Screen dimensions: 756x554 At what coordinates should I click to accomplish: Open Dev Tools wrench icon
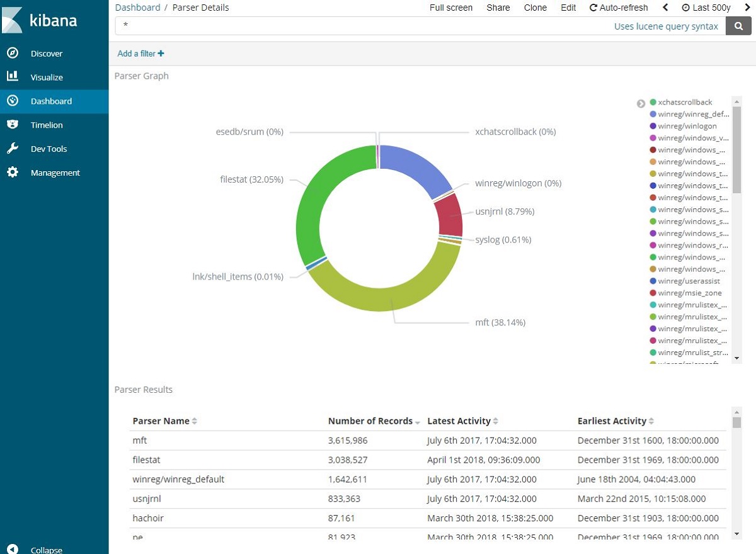point(13,149)
